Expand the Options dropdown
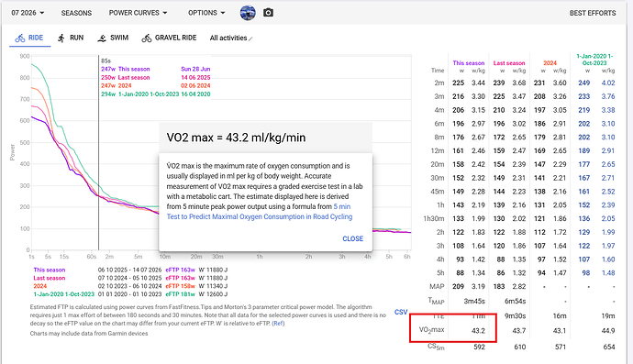 [206, 13]
